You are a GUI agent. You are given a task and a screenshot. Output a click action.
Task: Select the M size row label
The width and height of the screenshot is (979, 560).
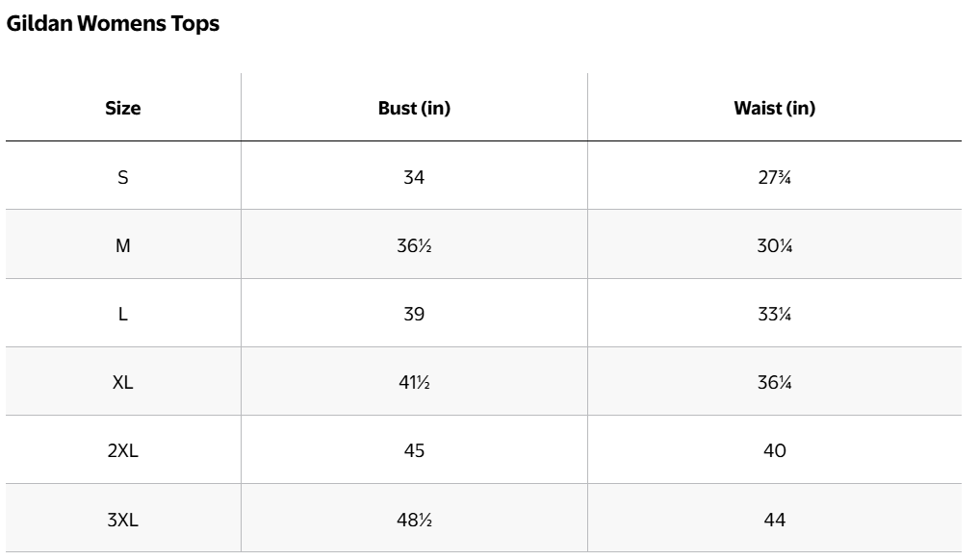[122, 245]
